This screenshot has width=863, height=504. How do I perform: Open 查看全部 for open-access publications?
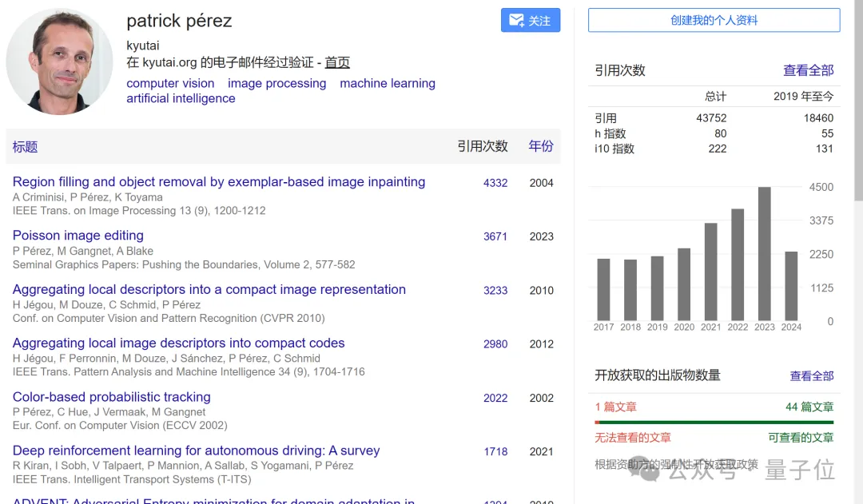pyautogui.click(x=811, y=375)
